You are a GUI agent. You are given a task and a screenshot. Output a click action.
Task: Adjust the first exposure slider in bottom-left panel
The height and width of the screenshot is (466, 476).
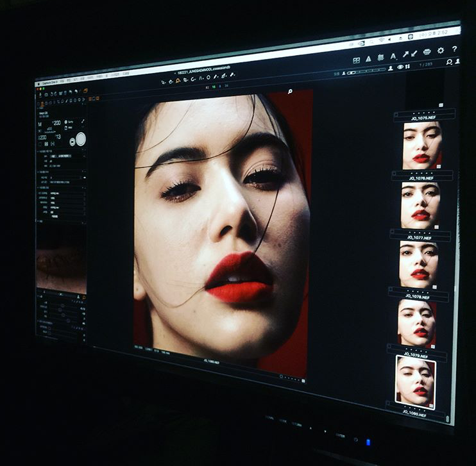pyautogui.click(x=62, y=306)
